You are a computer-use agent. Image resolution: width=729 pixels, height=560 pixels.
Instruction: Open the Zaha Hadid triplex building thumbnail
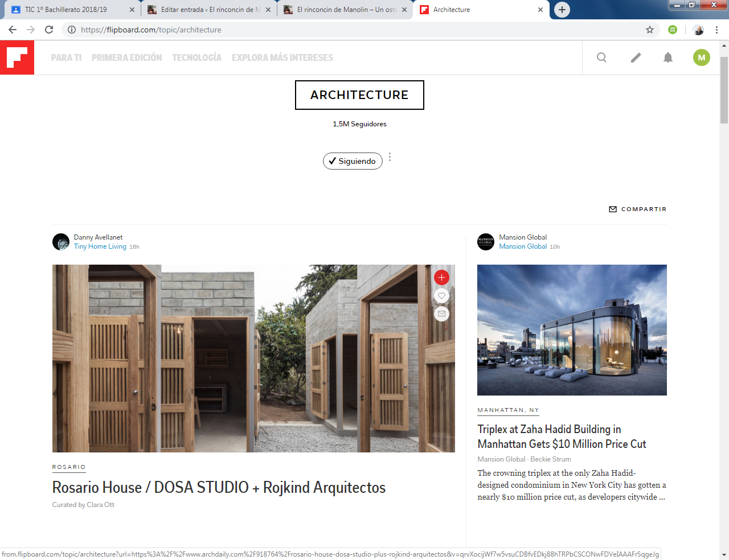pyautogui.click(x=572, y=330)
